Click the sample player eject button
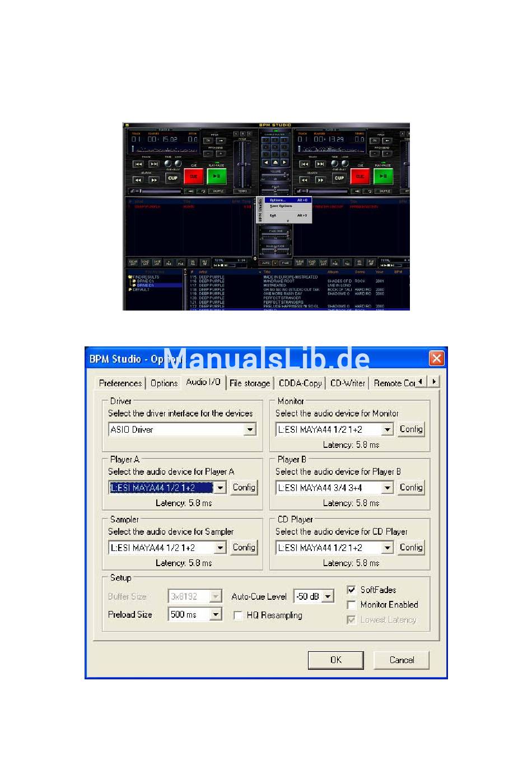Viewport: 532px width, 778px height. (x=276, y=162)
